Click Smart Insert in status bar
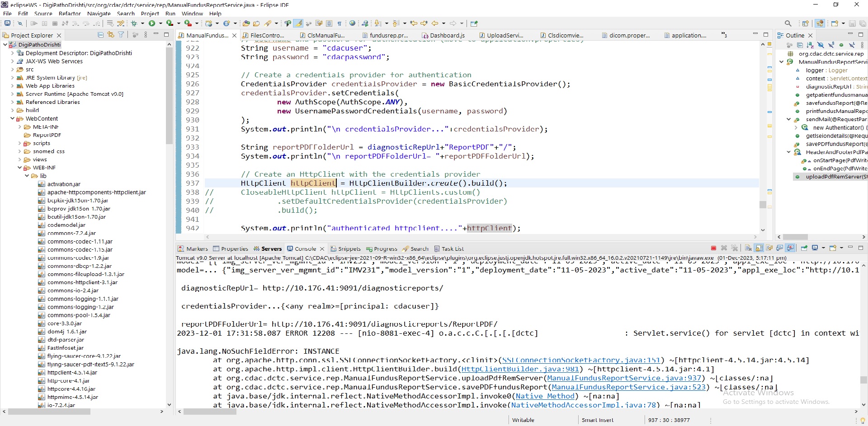Screen dimensions: 868x426 tap(597, 420)
